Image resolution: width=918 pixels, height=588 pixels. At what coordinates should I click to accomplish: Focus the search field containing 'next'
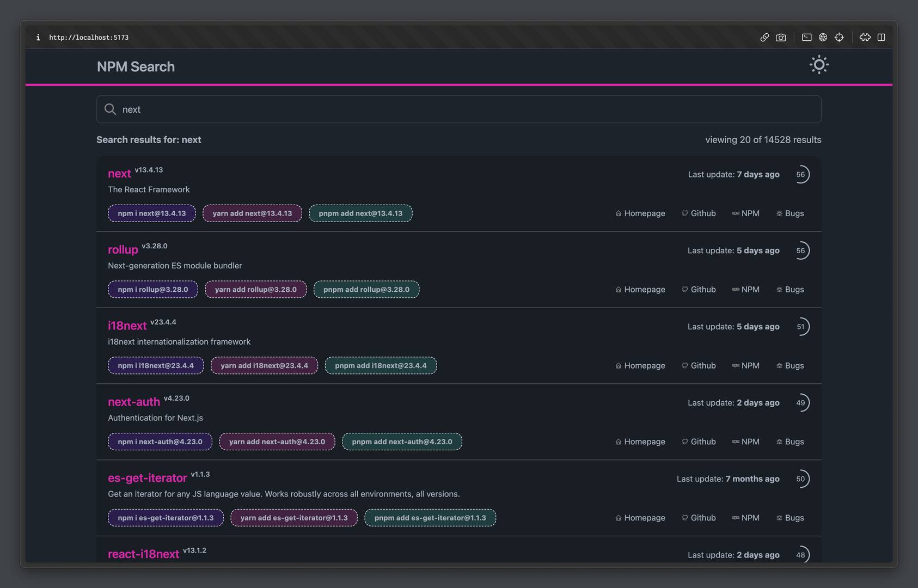458,109
